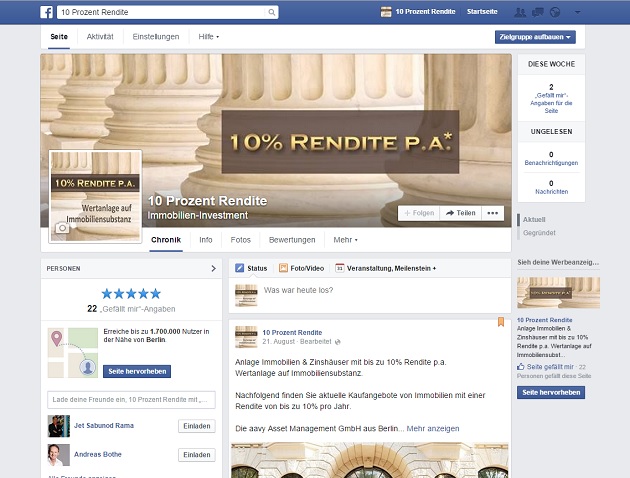Click the Teilen button
This screenshot has width=630, height=478.
coord(460,213)
